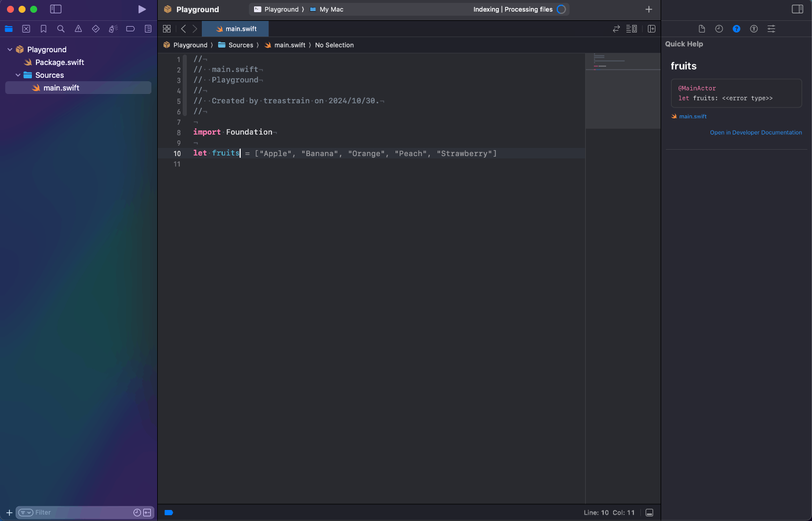Go back in editor history
The height and width of the screenshot is (521, 812).
pos(183,28)
